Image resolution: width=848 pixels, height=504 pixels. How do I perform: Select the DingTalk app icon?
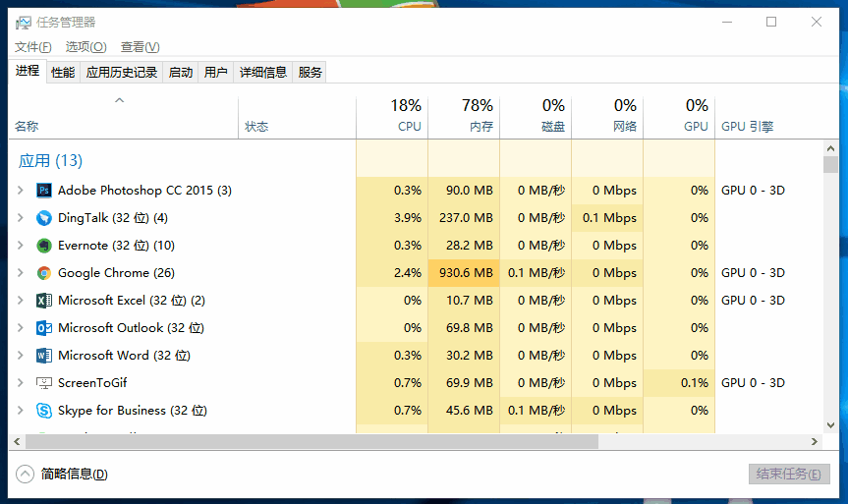44,218
